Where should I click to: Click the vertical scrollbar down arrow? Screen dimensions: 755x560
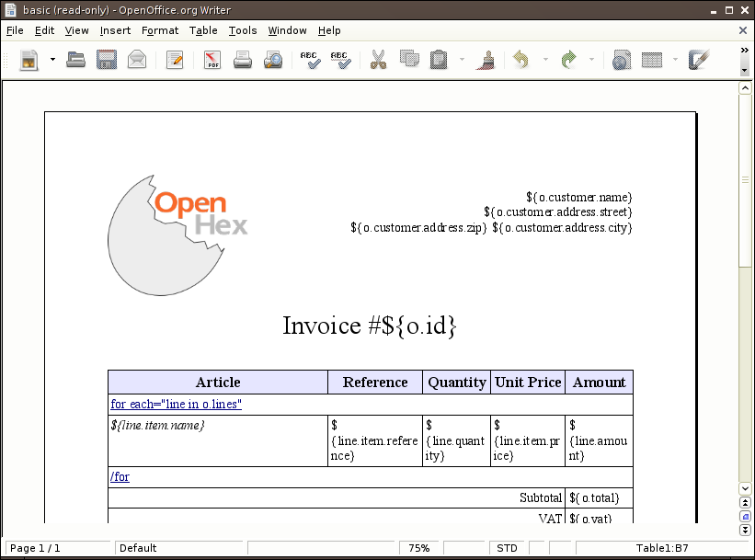(745, 489)
